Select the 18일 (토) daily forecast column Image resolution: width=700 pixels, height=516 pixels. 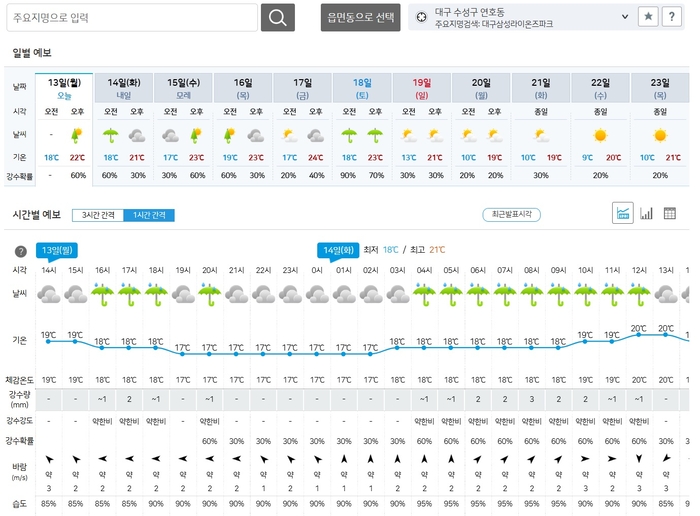click(x=362, y=88)
